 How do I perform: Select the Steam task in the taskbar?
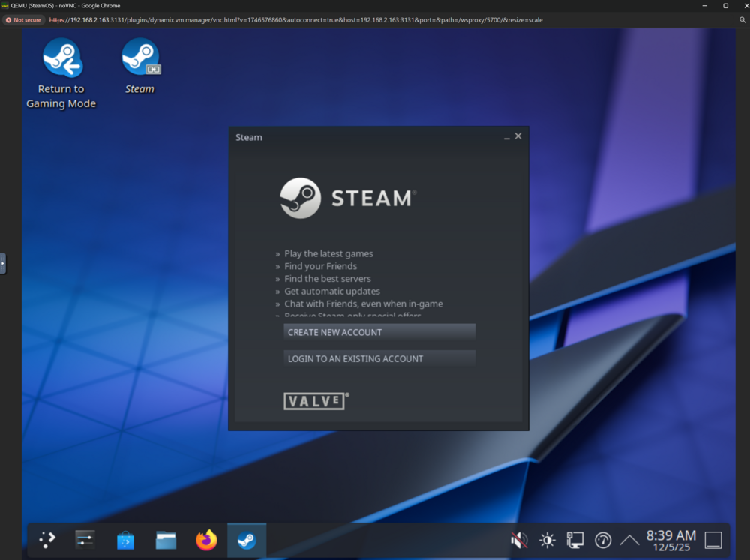247,541
